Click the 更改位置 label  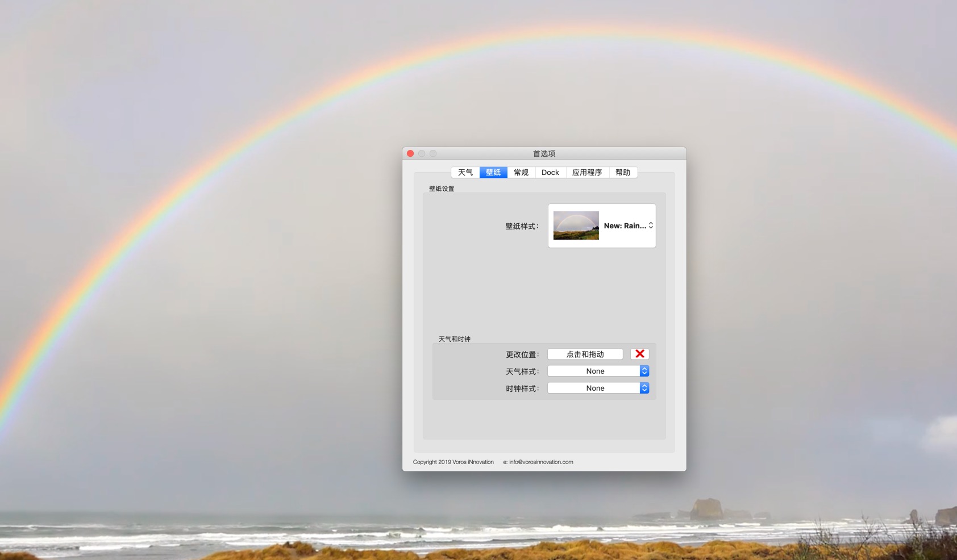point(522,354)
